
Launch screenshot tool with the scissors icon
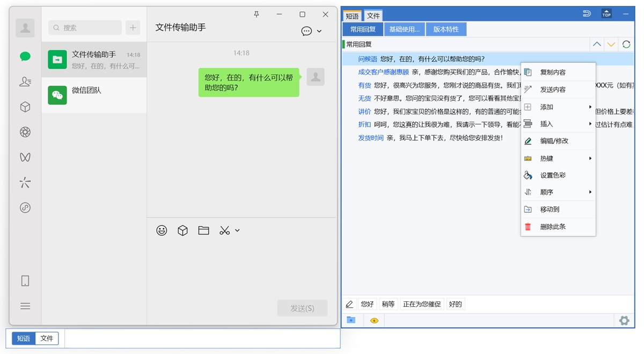pyautogui.click(x=224, y=230)
